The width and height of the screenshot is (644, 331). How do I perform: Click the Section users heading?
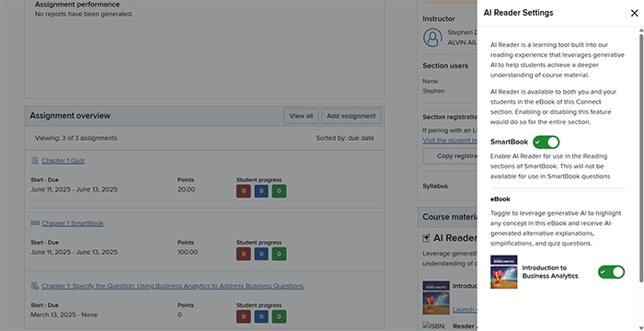coord(445,65)
